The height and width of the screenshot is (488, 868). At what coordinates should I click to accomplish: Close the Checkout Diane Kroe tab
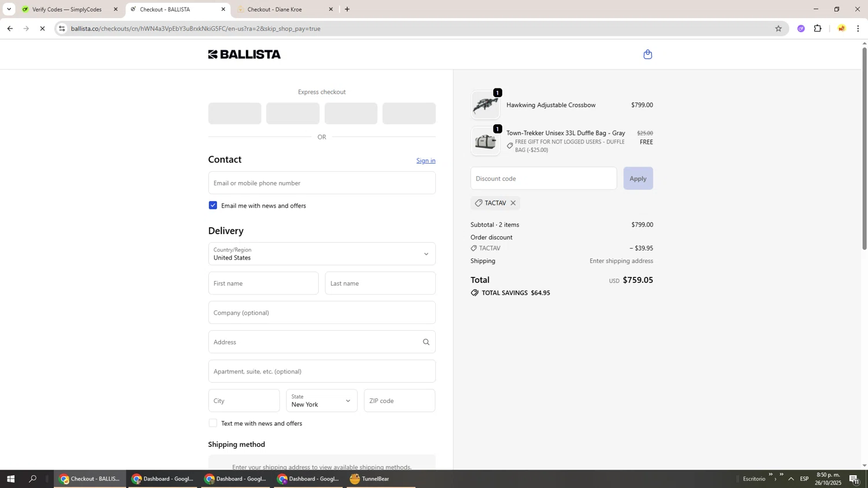(x=331, y=9)
